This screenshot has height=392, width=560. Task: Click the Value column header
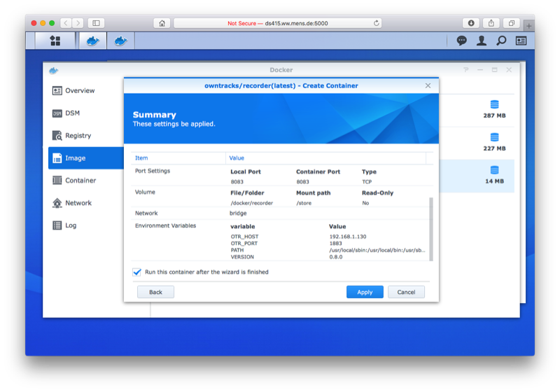coord(325,158)
